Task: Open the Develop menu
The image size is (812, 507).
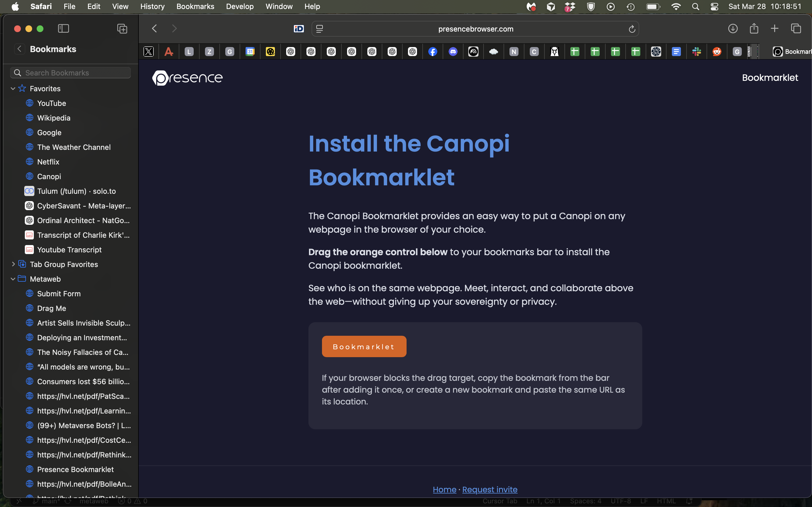Action: pos(239,6)
